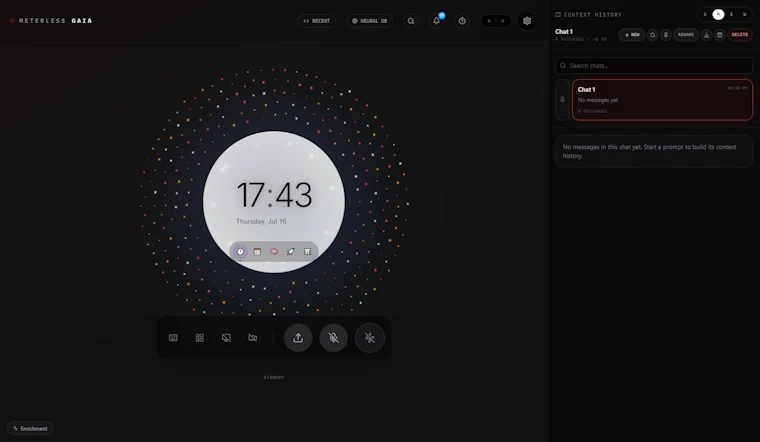This screenshot has height=442, width=760.
Task: Rename the current chat
Action: pyautogui.click(x=686, y=35)
